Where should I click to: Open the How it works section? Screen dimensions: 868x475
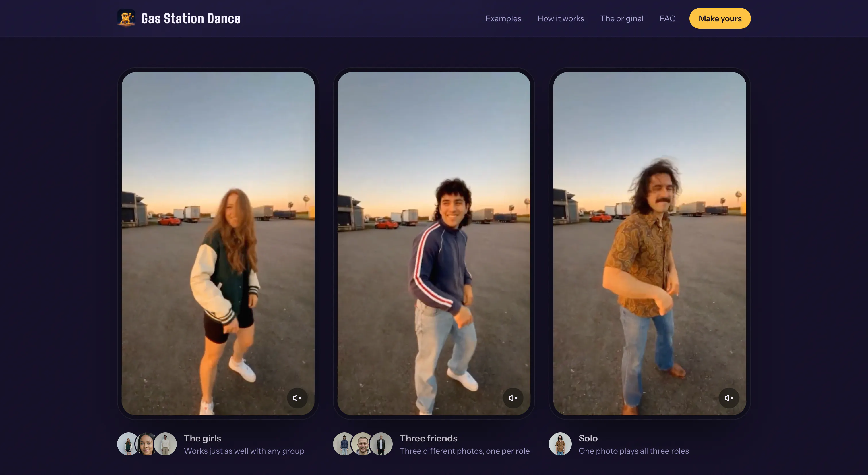click(561, 19)
